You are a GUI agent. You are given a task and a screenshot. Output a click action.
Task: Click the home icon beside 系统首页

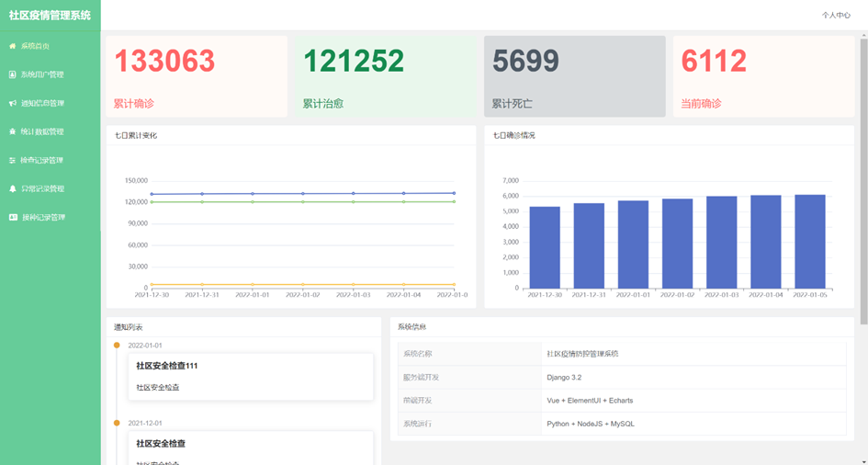click(12, 46)
